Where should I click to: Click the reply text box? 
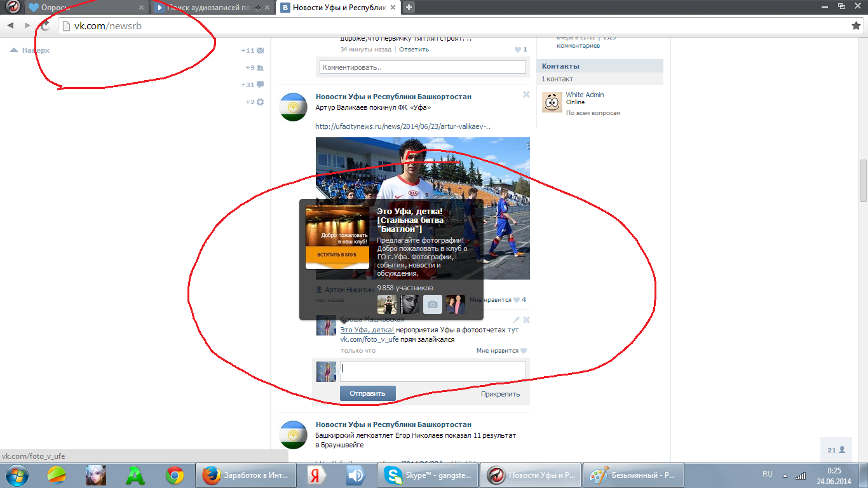pos(433,372)
